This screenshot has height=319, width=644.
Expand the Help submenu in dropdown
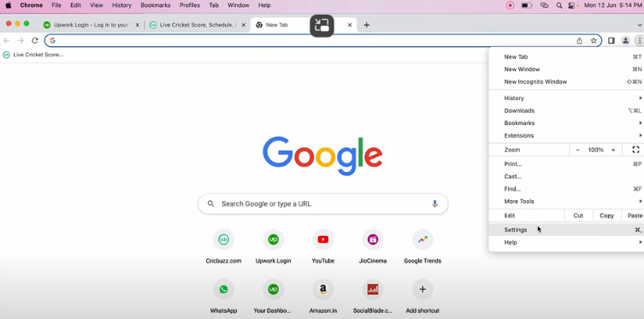click(566, 242)
